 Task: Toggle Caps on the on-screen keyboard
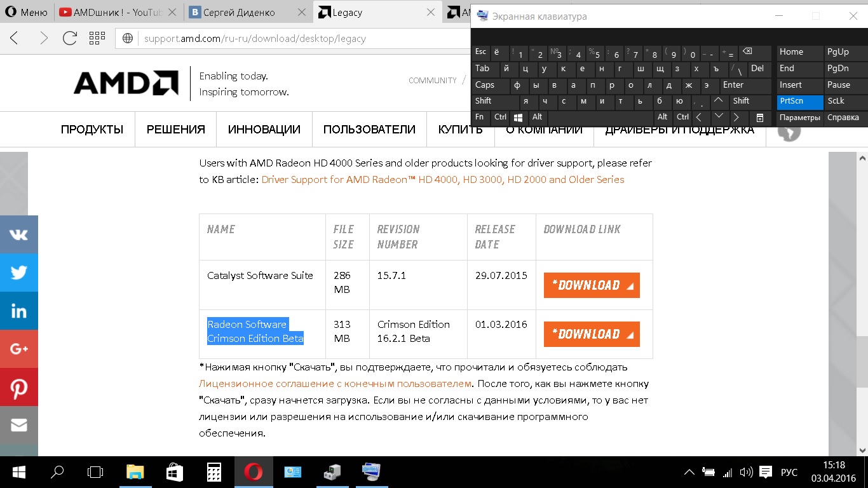pos(491,85)
